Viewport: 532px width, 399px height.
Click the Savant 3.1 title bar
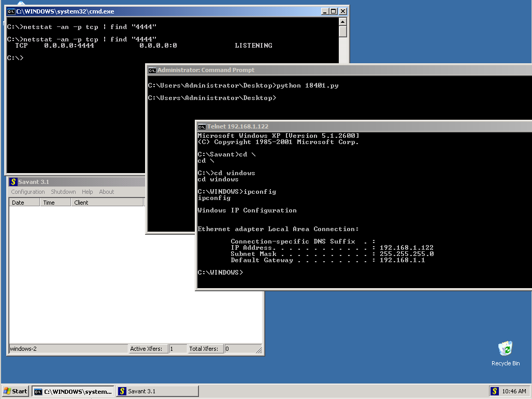click(x=77, y=182)
